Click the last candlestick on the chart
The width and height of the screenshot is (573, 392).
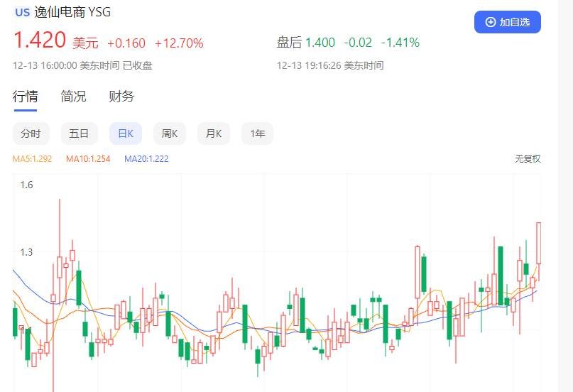click(539, 243)
